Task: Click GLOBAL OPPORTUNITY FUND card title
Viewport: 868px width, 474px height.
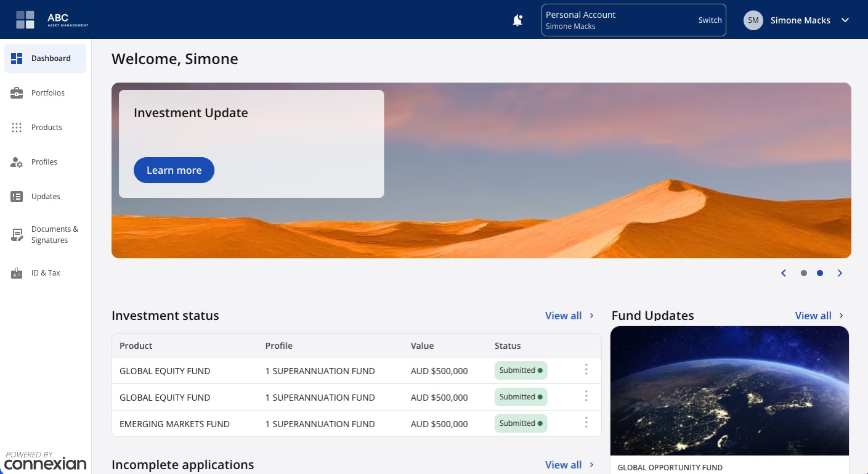Action: pyautogui.click(x=670, y=467)
